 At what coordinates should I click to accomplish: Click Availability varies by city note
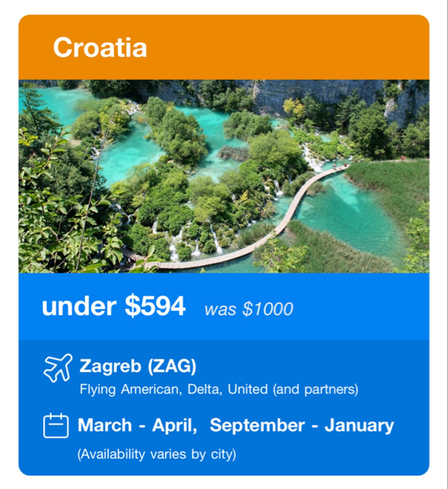coord(156,454)
